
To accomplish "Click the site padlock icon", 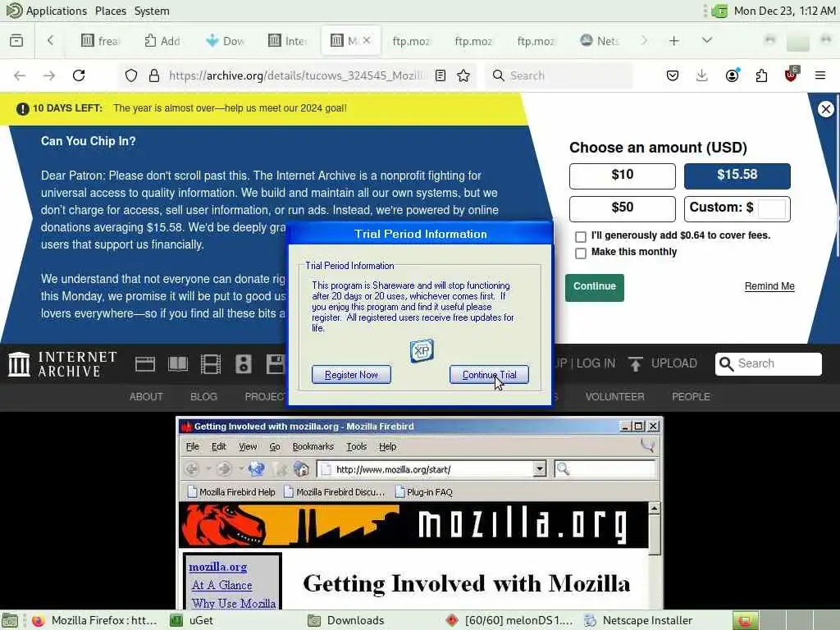I will [x=154, y=75].
